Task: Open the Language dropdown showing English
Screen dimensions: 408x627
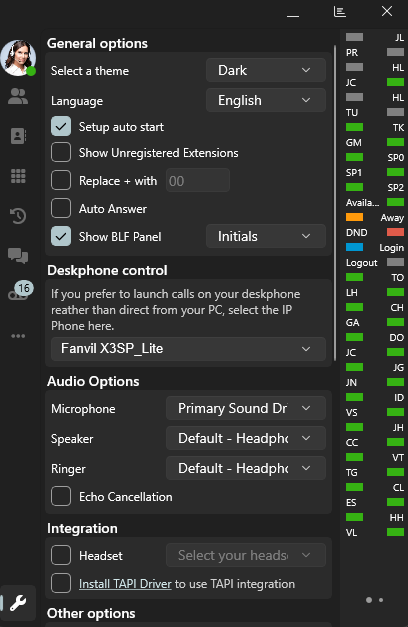Action: coord(266,100)
